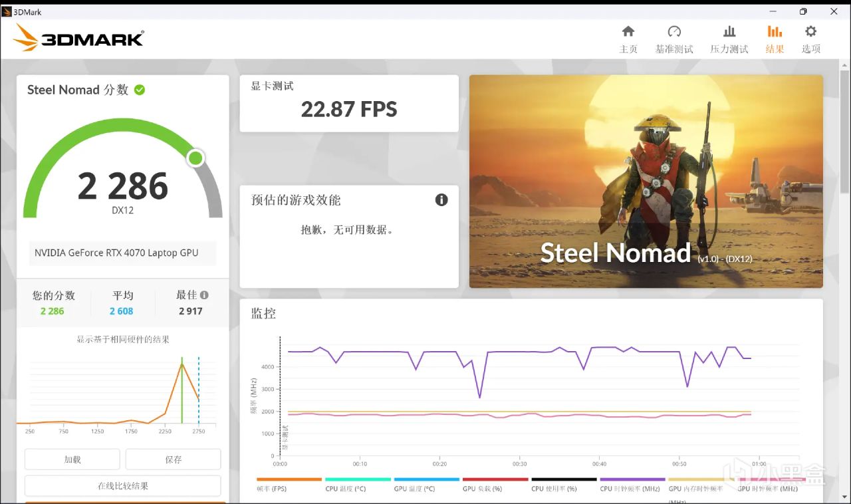
Task: Open 在线比较结果 online comparison
Action: [123, 486]
